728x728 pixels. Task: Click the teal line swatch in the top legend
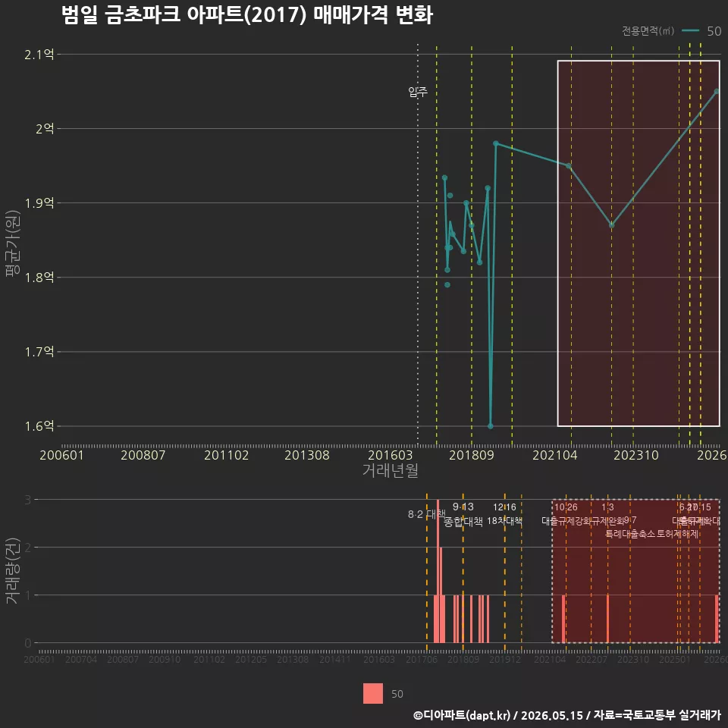click(x=690, y=30)
